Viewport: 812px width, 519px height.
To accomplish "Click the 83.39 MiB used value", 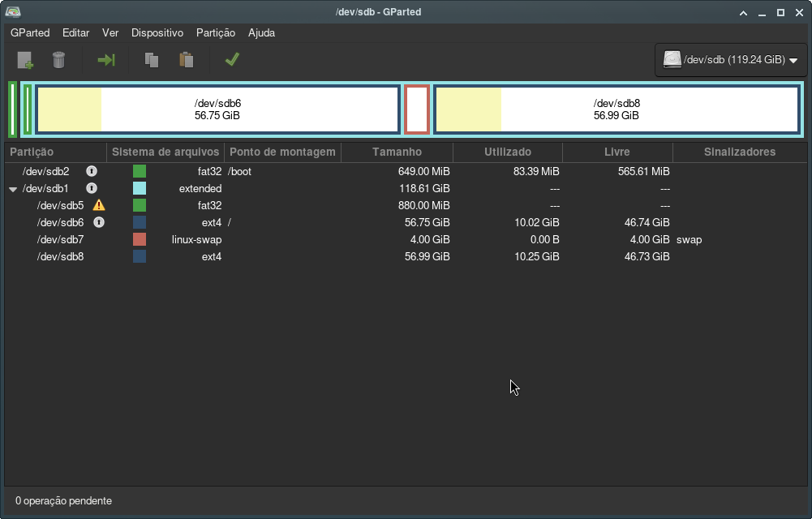I will coord(536,171).
